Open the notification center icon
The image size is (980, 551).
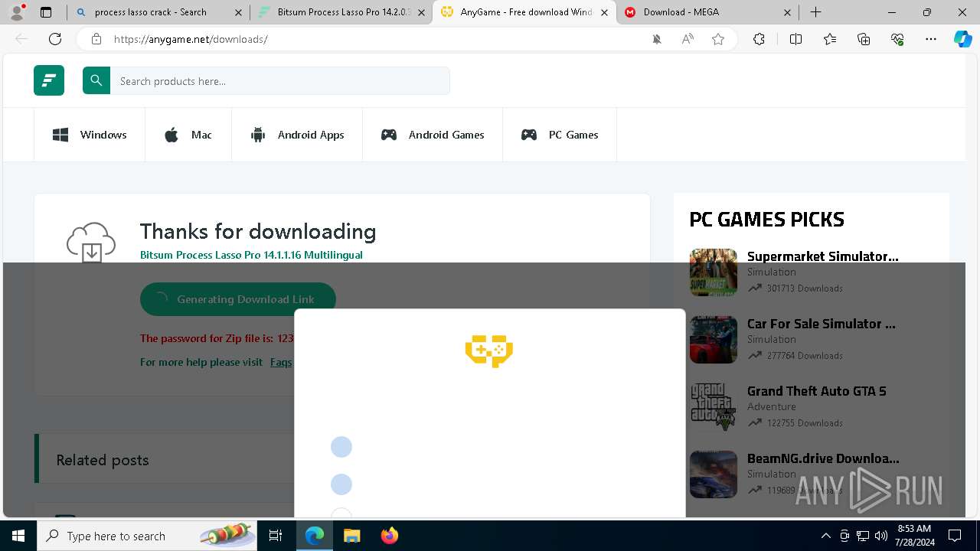pos(955,536)
